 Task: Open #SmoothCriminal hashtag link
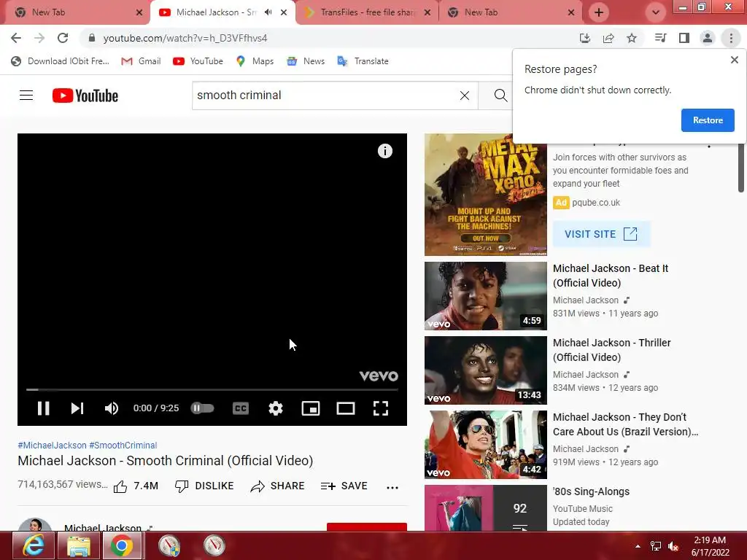click(123, 446)
